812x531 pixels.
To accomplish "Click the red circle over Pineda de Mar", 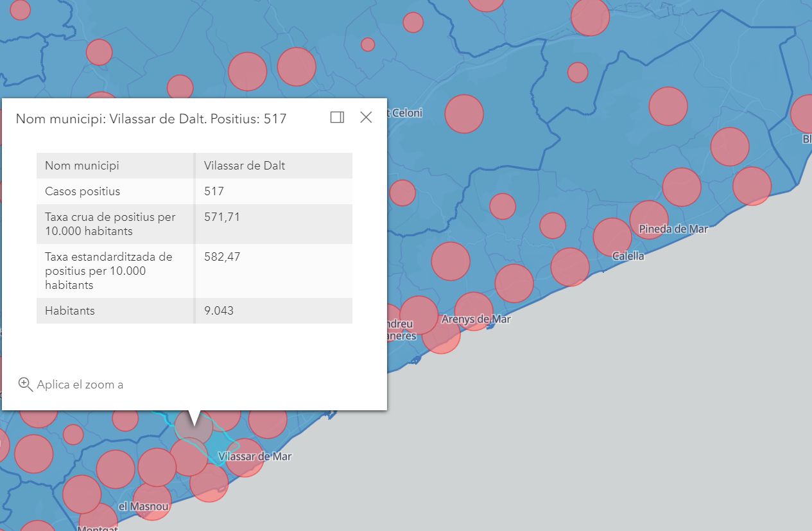I will (x=649, y=220).
